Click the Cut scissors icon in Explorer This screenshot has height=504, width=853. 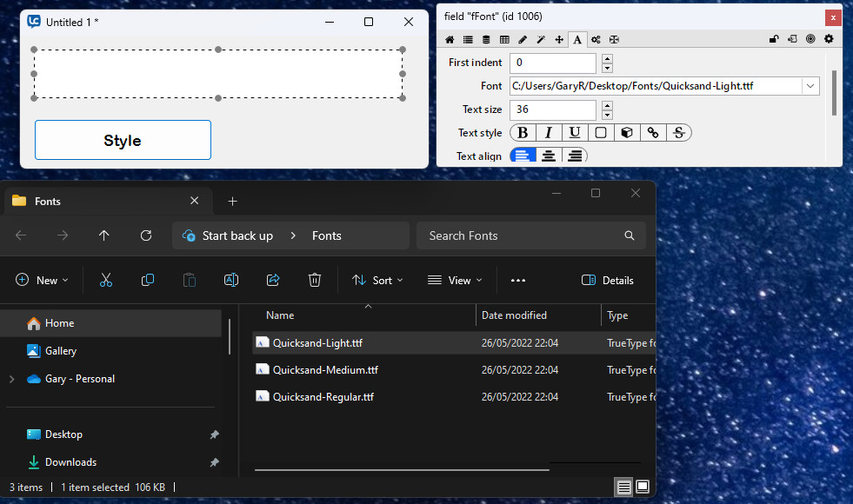[106, 280]
